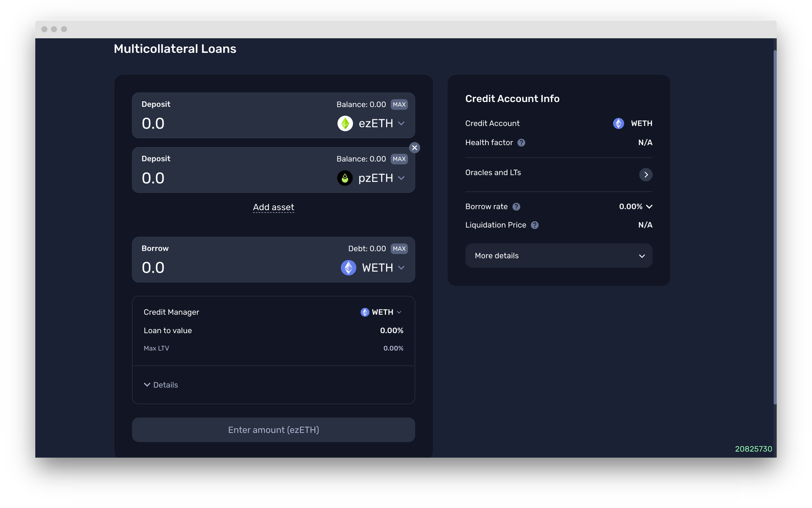The width and height of the screenshot is (812, 508).
Task: Click the ezETH token logo icon
Action: 345,123
